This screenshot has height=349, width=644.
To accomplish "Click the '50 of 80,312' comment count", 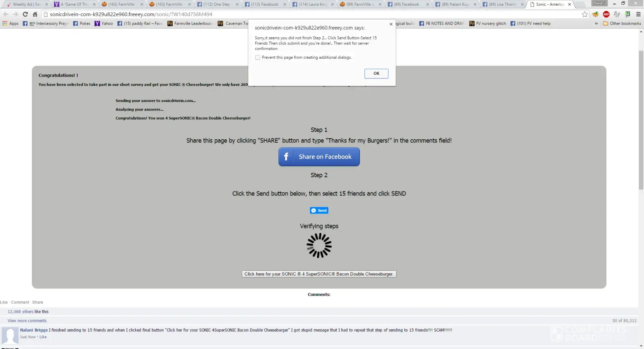I will (624, 321).
